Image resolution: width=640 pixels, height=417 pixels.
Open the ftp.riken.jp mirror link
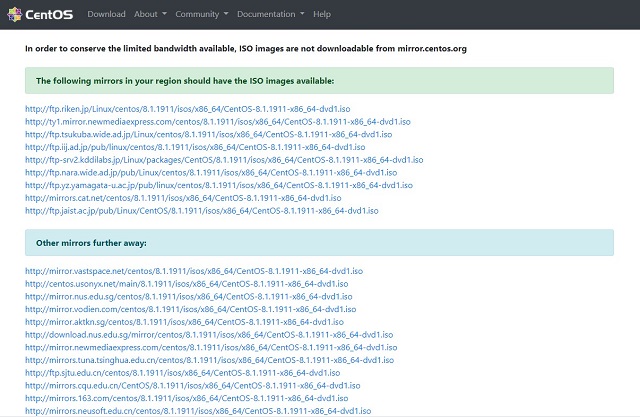(188, 109)
